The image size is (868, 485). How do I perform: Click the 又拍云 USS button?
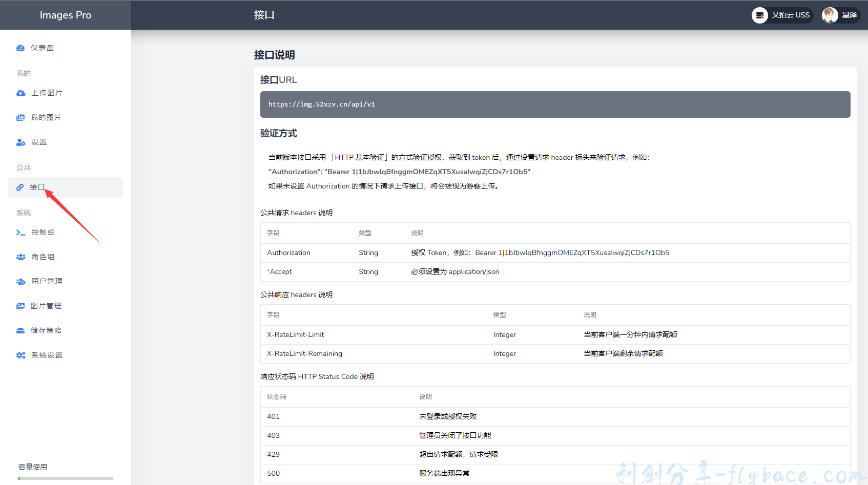(782, 15)
